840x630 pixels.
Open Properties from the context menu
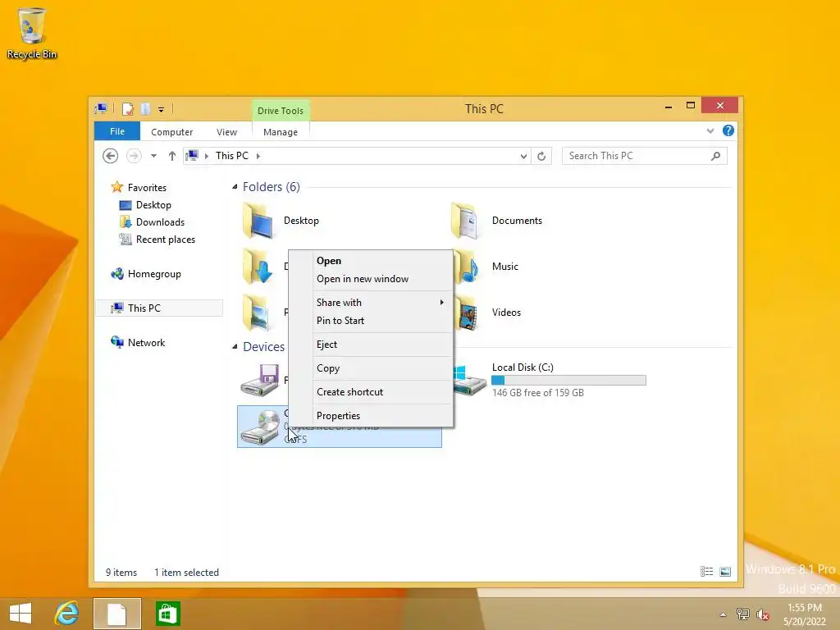tap(371, 416)
